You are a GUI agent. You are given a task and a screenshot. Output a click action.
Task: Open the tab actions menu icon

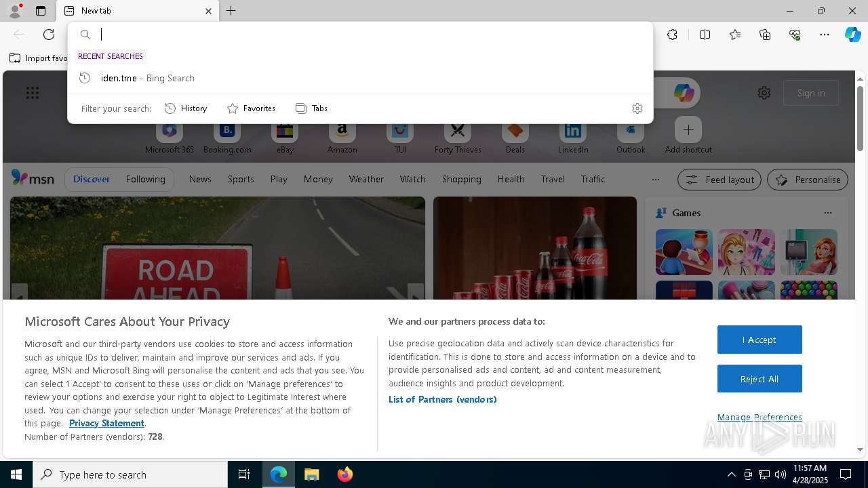pyautogui.click(x=41, y=11)
